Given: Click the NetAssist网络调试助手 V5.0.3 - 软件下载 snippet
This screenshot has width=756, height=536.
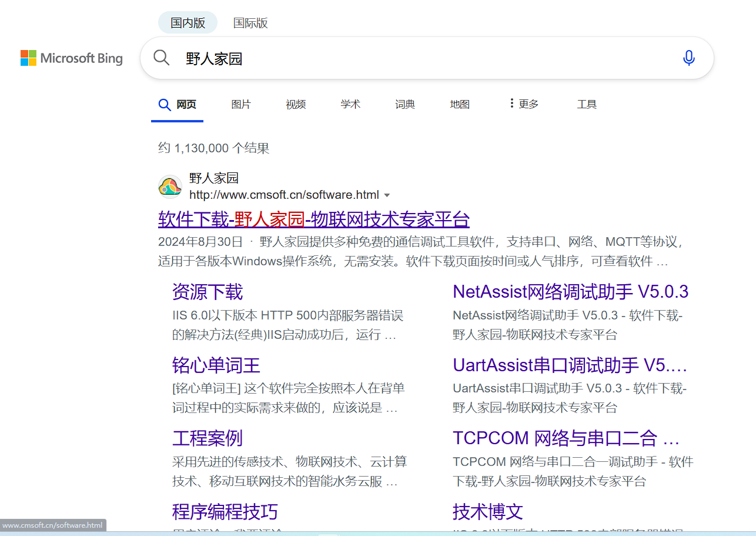Looking at the screenshot, I should point(568,325).
